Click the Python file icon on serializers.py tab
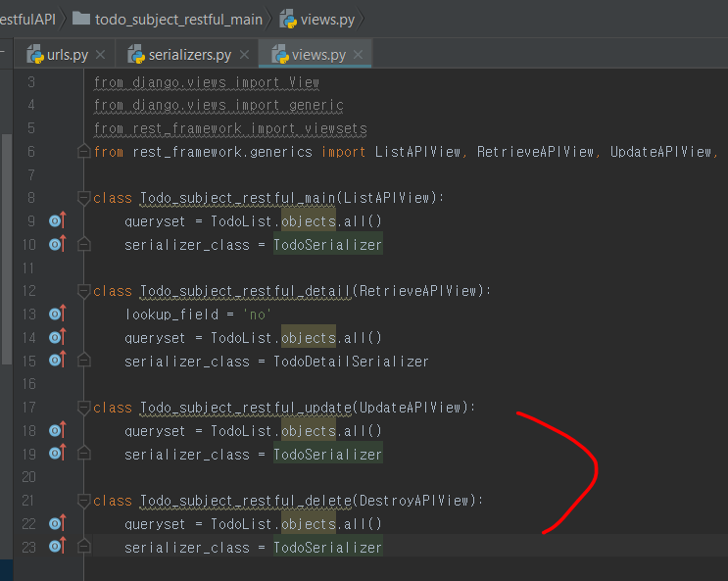The width and height of the screenshot is (728, 581). pos(136,55)
